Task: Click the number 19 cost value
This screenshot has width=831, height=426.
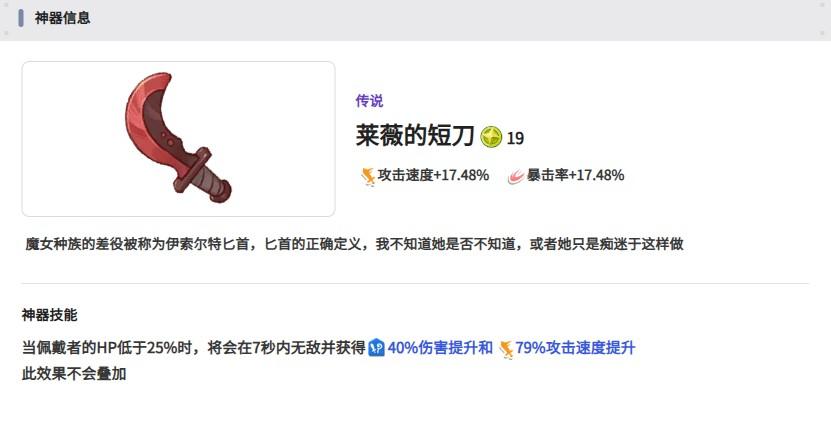Action: 515,138
